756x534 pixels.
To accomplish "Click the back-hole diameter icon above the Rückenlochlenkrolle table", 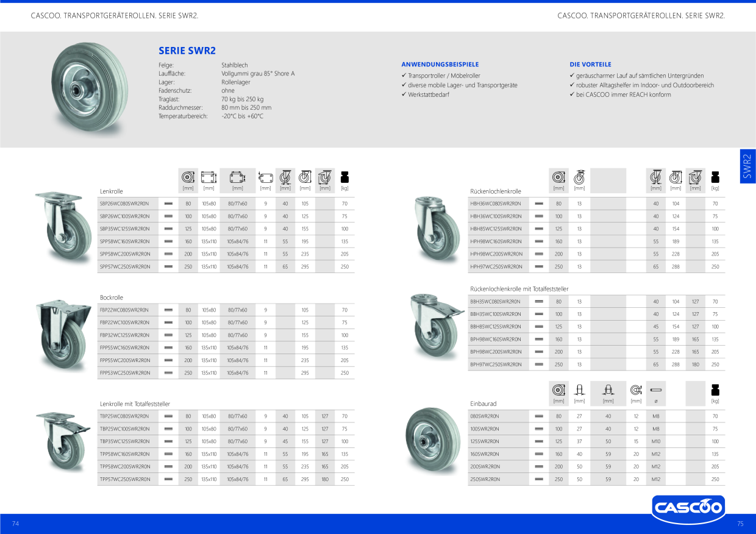I will point(579,177).
